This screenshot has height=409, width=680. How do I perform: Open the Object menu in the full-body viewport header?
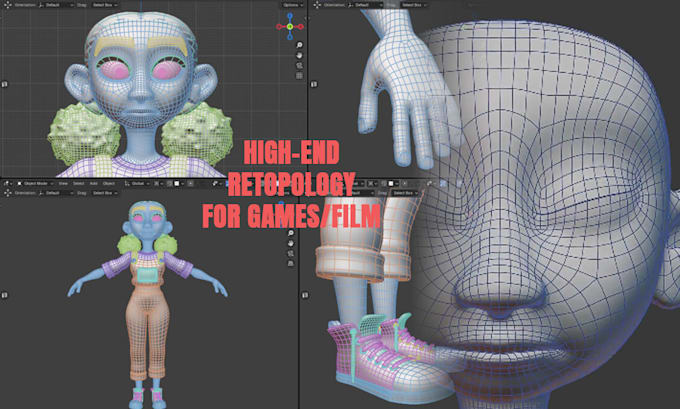(x=109, y=183)
